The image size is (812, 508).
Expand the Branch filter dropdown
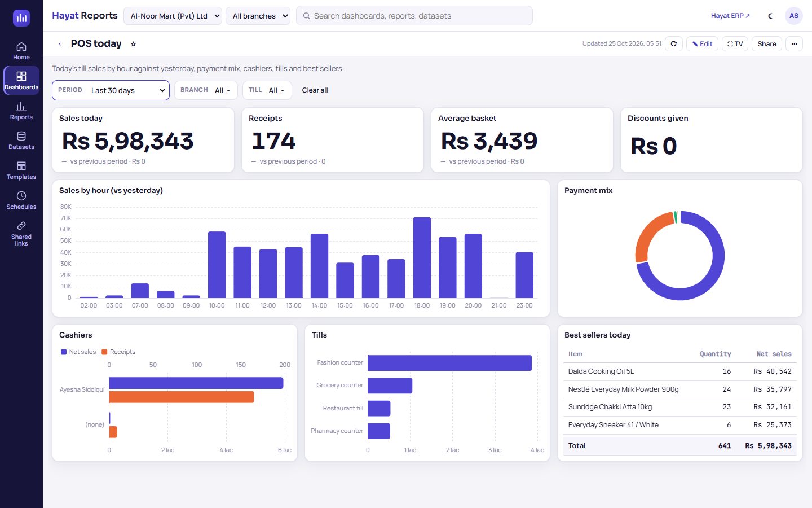(x=206, y=90)
